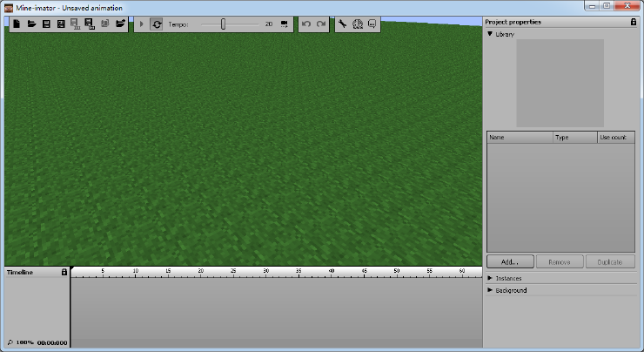
Task: Click the Remove button
Action: tap(560, 262)
